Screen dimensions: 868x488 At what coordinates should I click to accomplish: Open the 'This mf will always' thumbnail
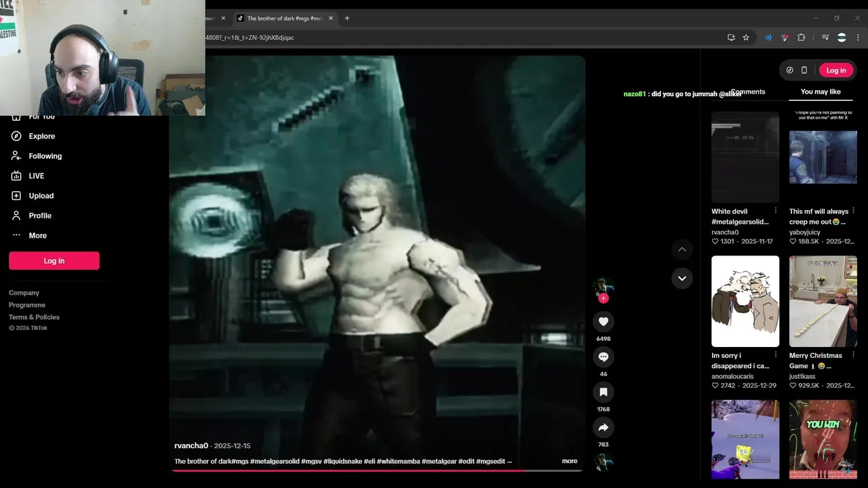[x=823, y=157]
